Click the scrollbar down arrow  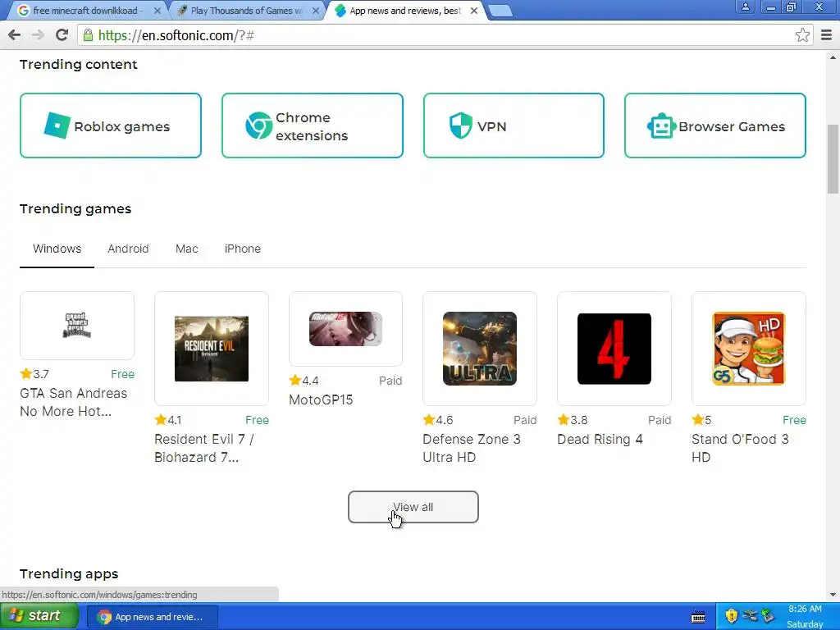[x=833, y=595]
